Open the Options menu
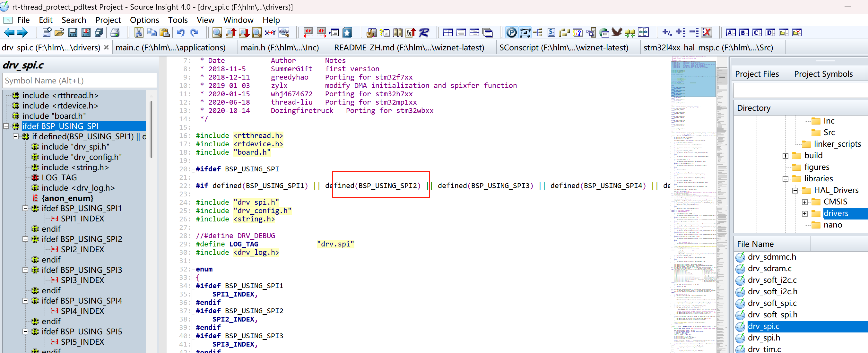 coord(144,20)
